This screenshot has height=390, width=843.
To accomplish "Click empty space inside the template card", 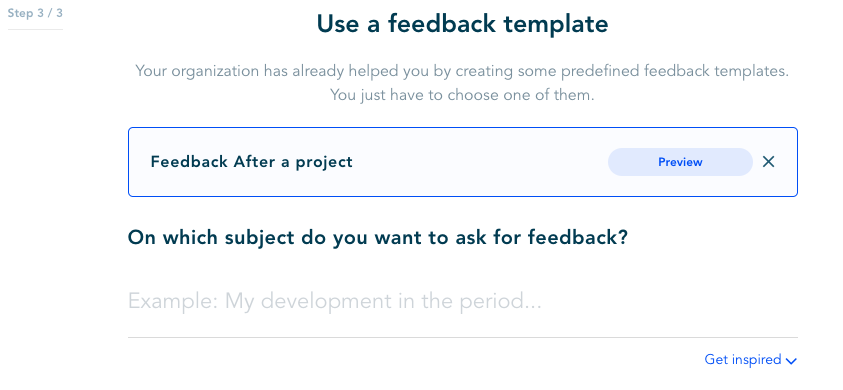I will click(x=478, y=162).
